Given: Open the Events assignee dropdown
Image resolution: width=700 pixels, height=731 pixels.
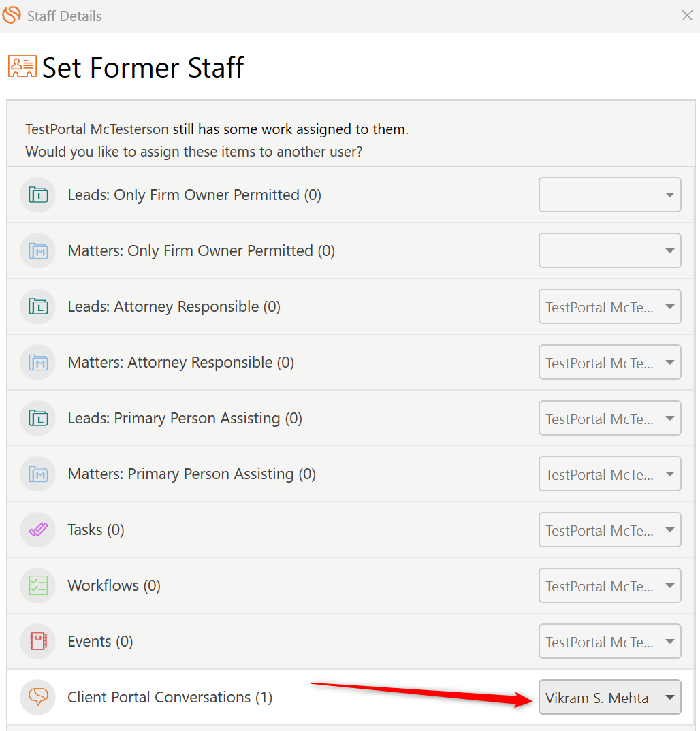Looking at the screenshot, I should (x=609, y=642).
